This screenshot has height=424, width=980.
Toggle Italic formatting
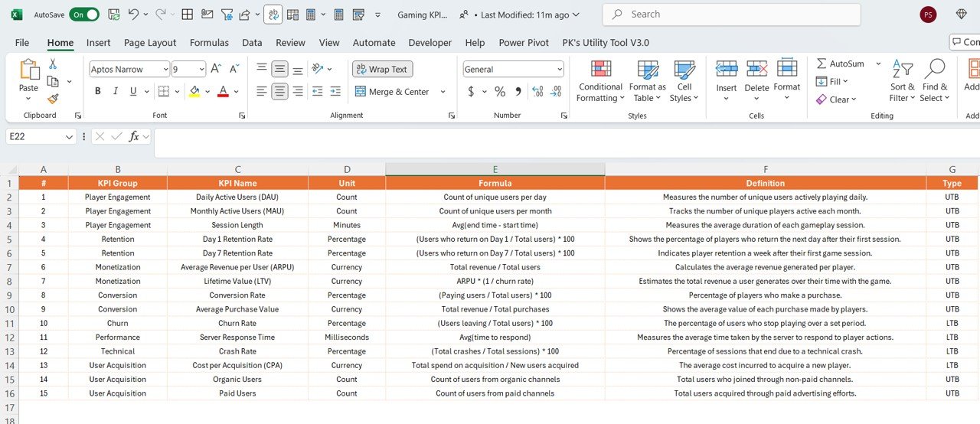point(116,91)
